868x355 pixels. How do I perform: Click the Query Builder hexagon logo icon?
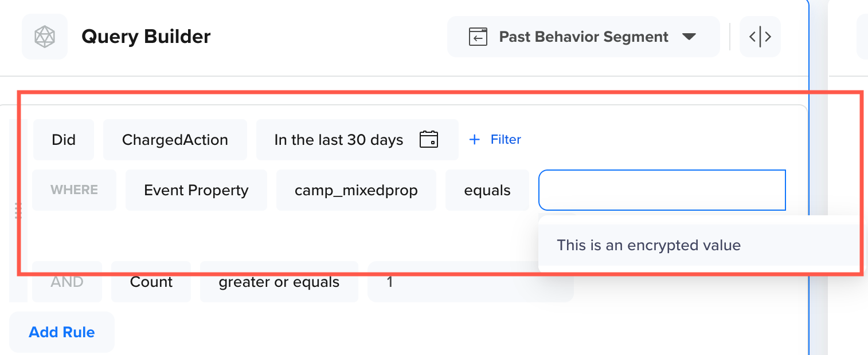[44, 36]
